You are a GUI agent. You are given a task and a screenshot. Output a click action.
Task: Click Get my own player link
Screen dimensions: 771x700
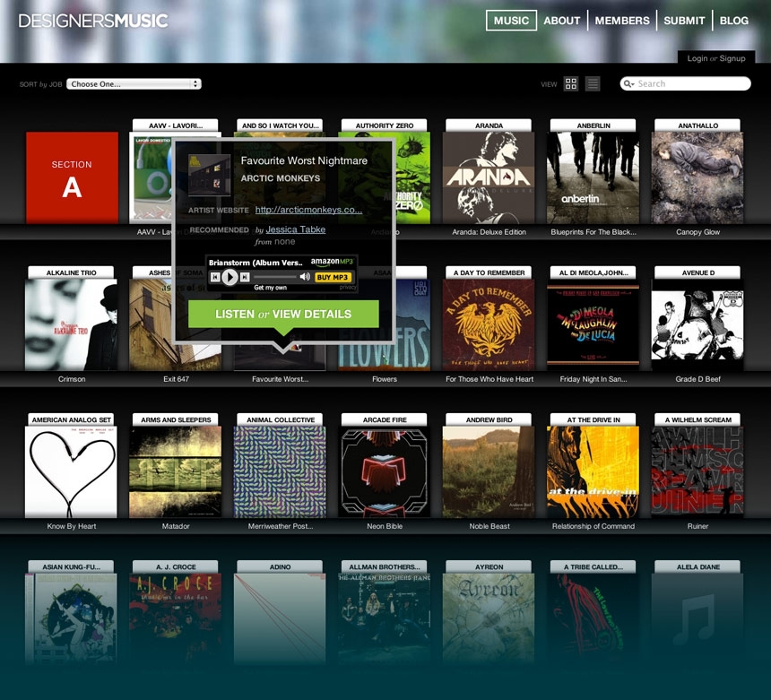[270, 288]
